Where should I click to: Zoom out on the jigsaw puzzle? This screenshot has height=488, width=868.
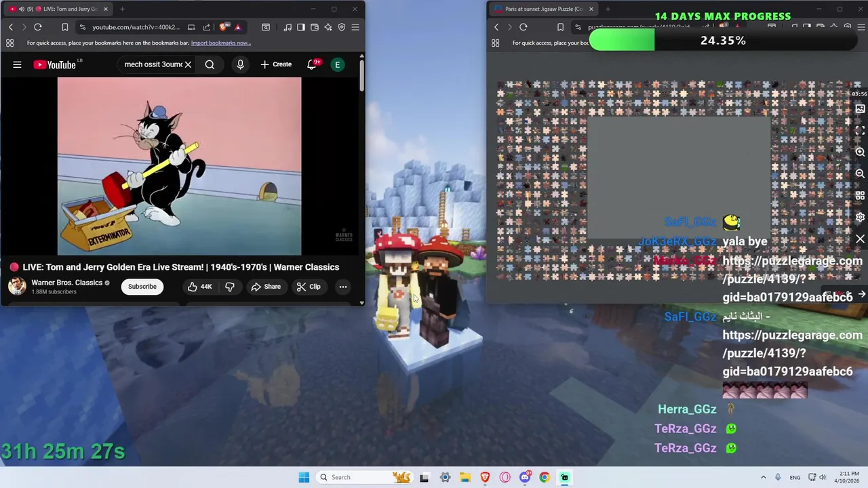click(860, 174)
